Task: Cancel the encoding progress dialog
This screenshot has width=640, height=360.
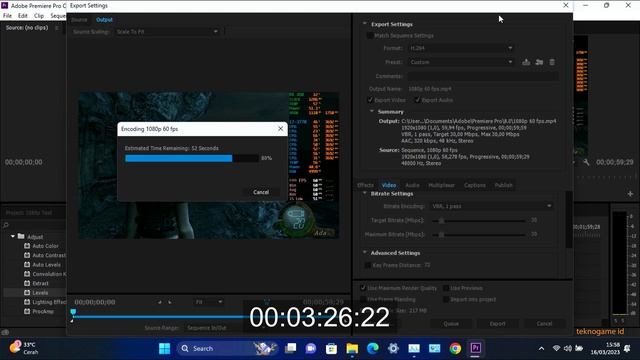Action: pos(261,192)
